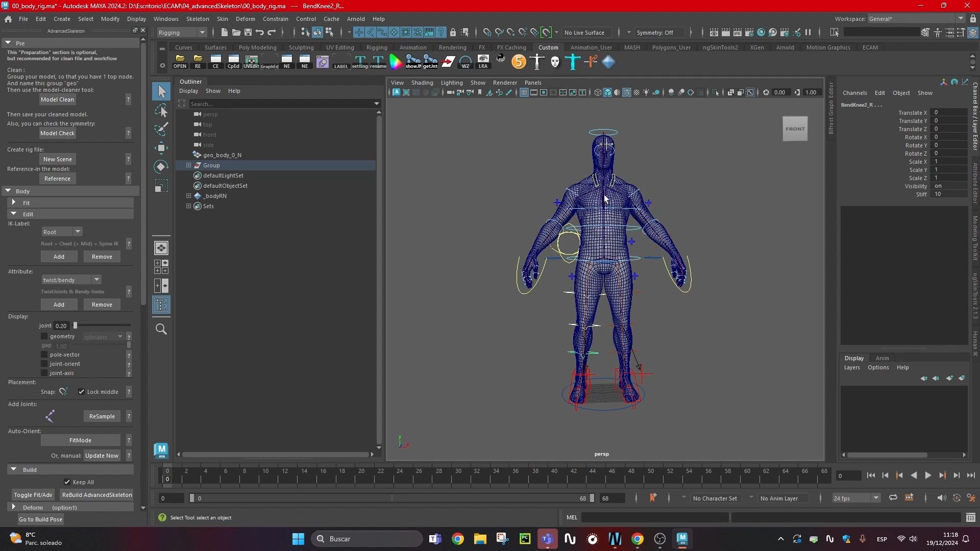Click the ReBuild AdvancedSkeleton button
The image size is (980, 551).
tap(97, 495)
